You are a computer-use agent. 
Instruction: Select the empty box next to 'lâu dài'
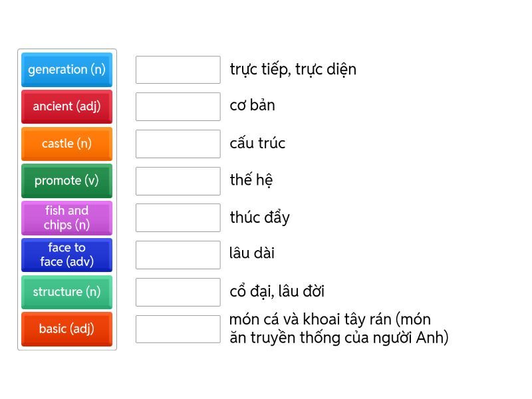click(178, 255)
